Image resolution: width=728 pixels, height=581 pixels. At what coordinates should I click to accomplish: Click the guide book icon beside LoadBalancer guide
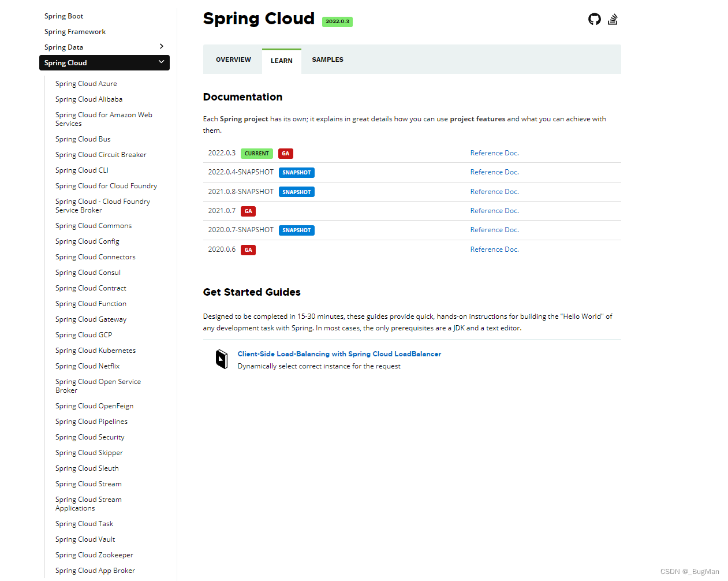click(222, 359)
